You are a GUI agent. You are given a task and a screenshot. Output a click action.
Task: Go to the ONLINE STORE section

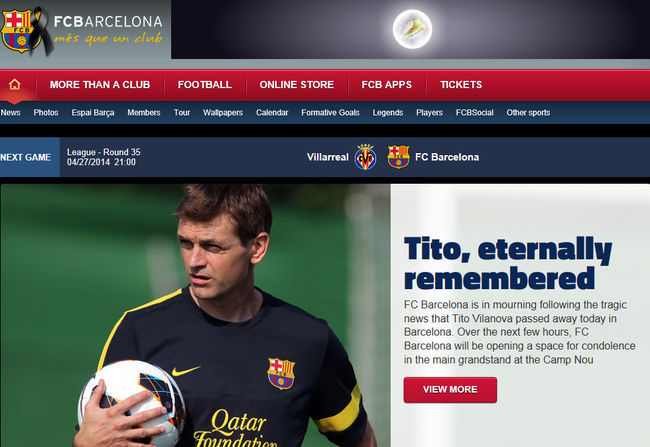pyautogui.click(x=297, y=85)
